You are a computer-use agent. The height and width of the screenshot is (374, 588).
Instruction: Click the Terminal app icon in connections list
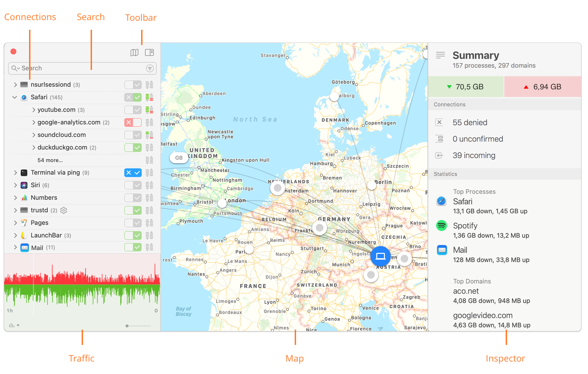(x=24, y=172)
